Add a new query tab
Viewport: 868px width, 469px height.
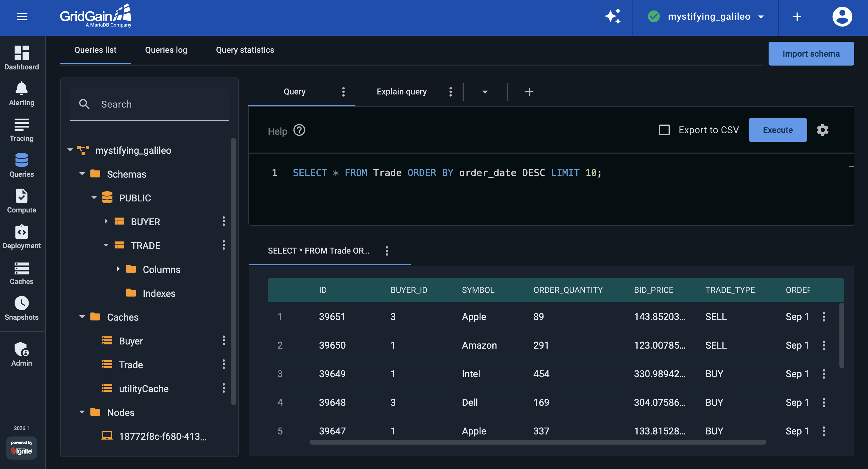tap(529, 91)
